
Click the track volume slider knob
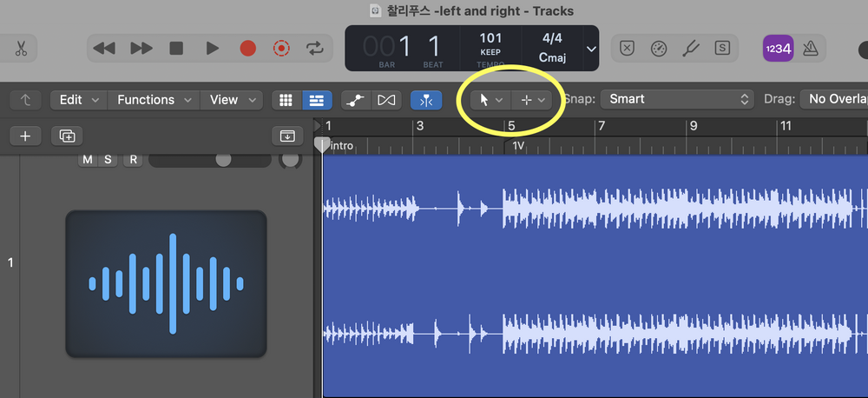[223, 160]
